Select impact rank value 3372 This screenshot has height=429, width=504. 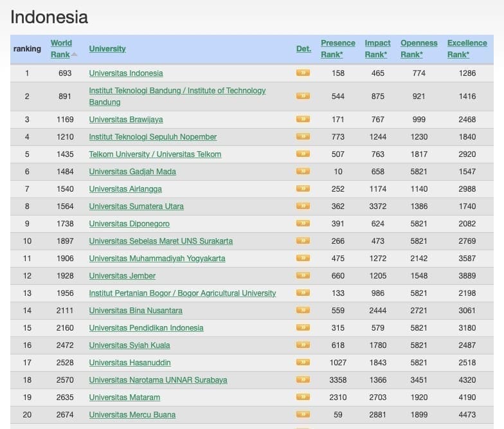click(x=378, y=206)
